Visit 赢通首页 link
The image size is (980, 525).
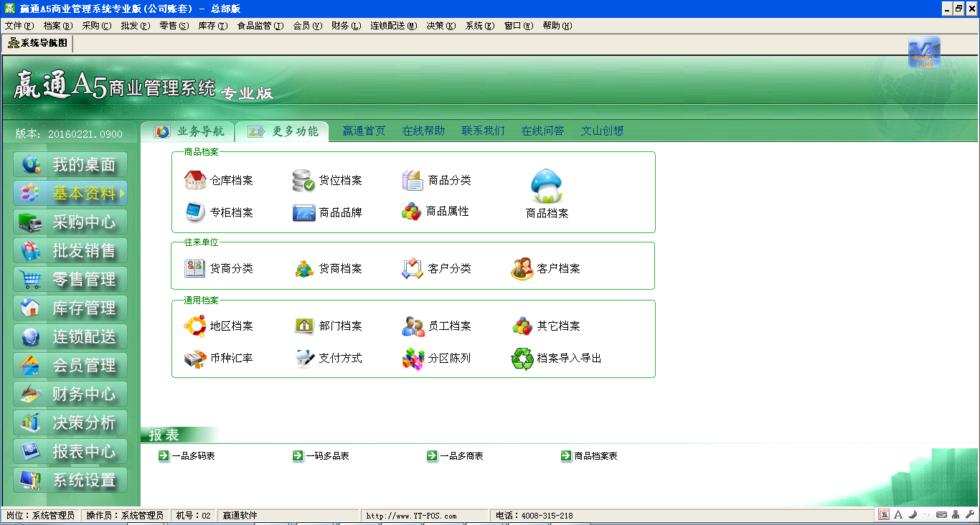click(x=364, y=131)
